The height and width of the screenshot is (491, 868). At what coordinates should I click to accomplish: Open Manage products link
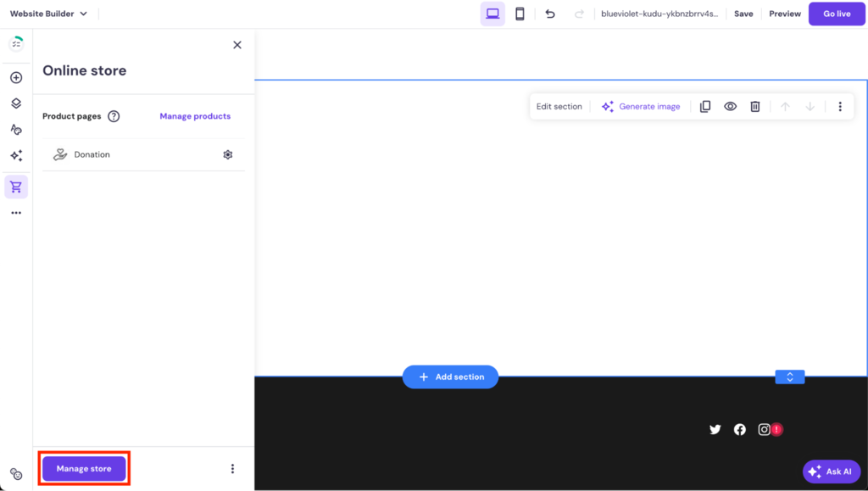195,115
